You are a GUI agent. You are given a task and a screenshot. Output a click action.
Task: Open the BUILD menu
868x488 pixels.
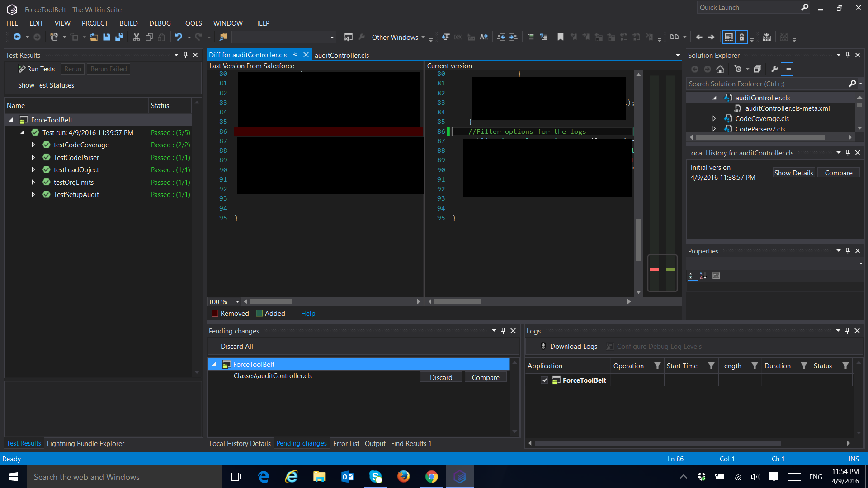pyautogui.click(x=128, y=23)
